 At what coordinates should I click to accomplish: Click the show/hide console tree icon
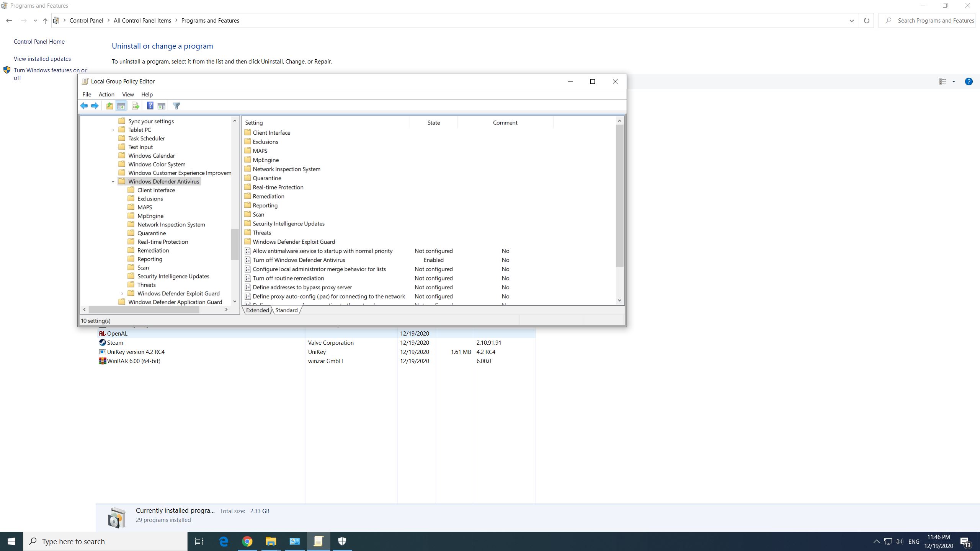(122, 106)
